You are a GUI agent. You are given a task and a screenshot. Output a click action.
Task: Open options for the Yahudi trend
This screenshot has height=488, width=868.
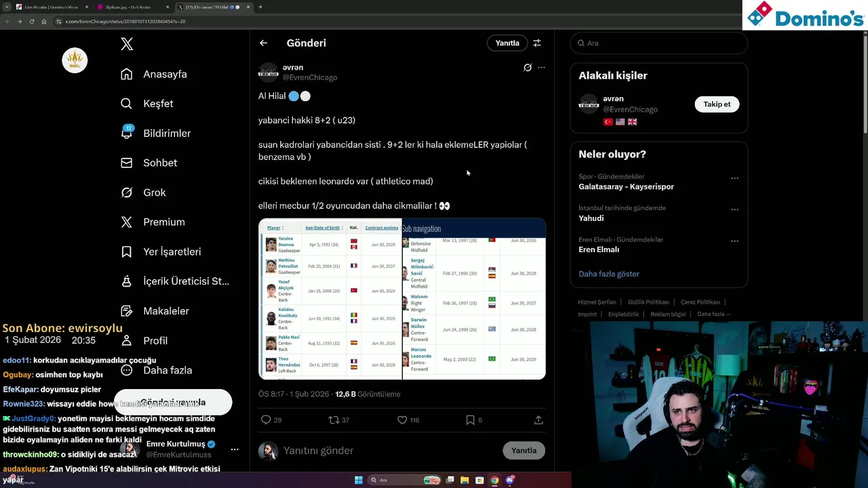pos(734,209)
